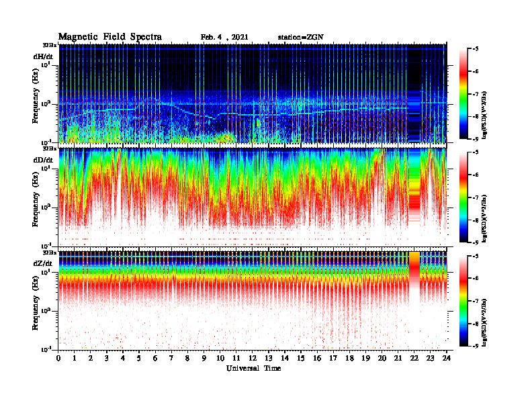Click the 'Magnetic Field Spectra' title

[110, 37]
